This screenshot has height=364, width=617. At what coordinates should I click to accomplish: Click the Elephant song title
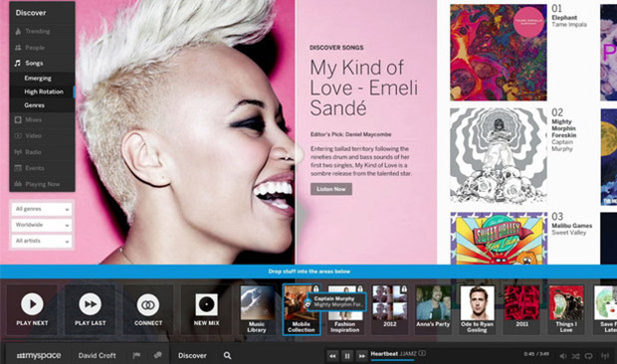click(x=564, y=18)
